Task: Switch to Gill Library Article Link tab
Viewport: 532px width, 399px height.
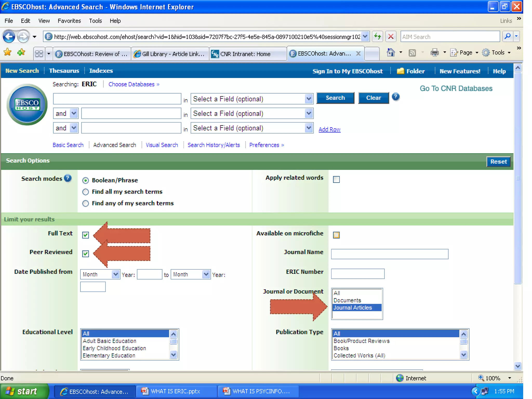Action: click(170, 54)
